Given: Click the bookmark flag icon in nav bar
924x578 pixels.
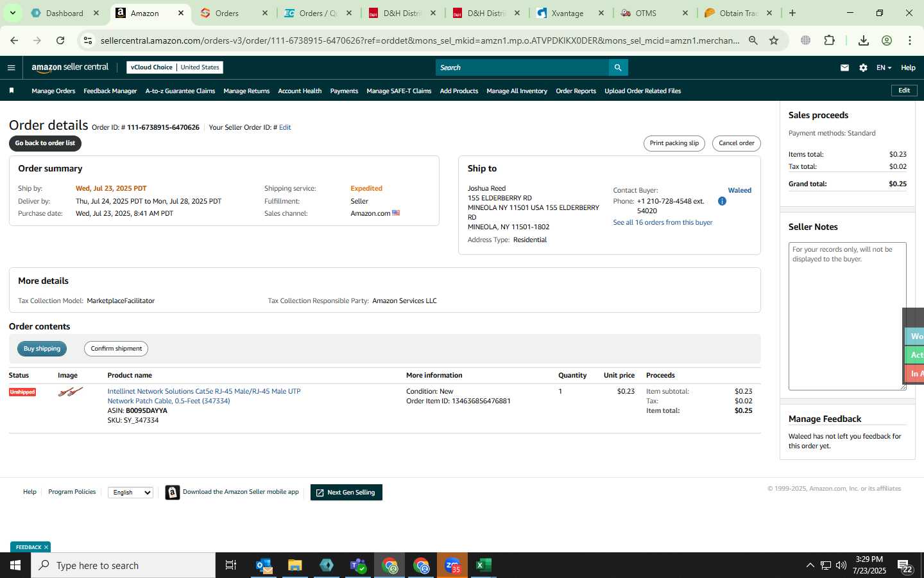Looking at the screenshot, I should pyautogui.click(x=12, y=91).
